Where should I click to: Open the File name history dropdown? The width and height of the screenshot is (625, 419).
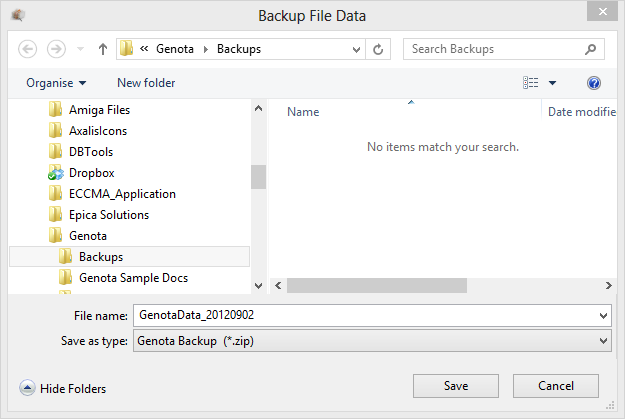point(602,316)
